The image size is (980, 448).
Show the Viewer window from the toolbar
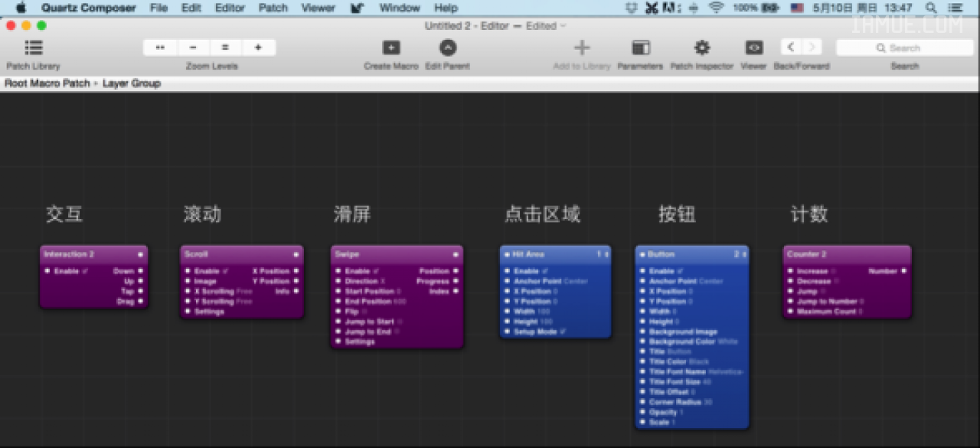[x=753, y=47]
